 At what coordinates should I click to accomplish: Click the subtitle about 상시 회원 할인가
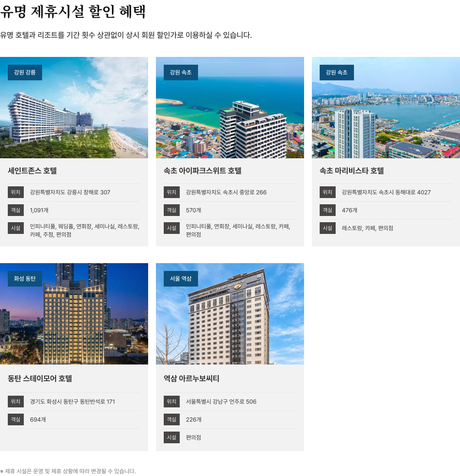point(126,35)
